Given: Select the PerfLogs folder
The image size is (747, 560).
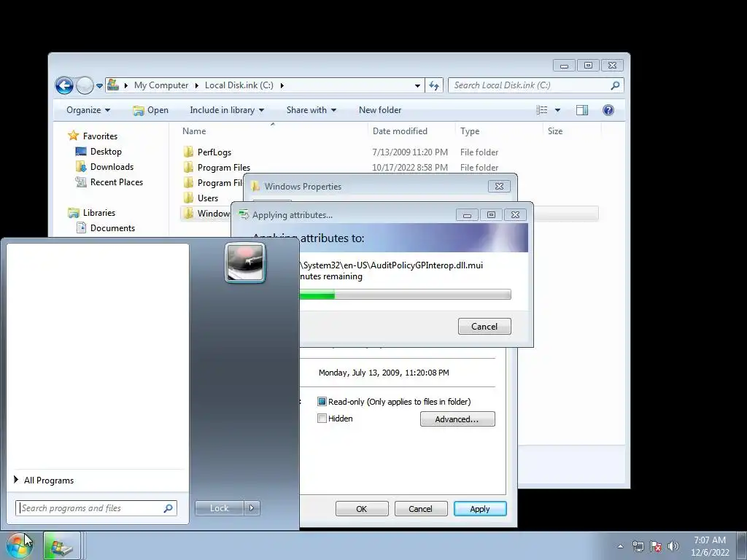Looking at the screenshot, I should pyautogui.click(x=208, y=152).
